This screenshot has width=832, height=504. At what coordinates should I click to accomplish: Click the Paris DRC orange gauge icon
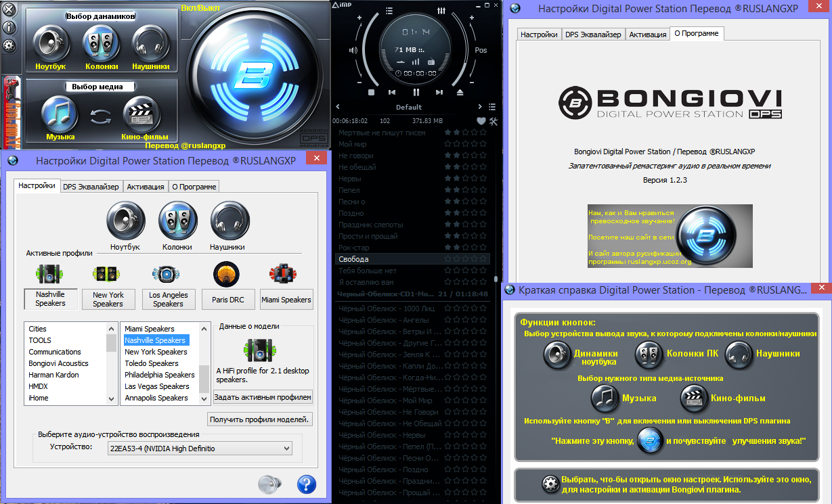click(x=226, y=273)
